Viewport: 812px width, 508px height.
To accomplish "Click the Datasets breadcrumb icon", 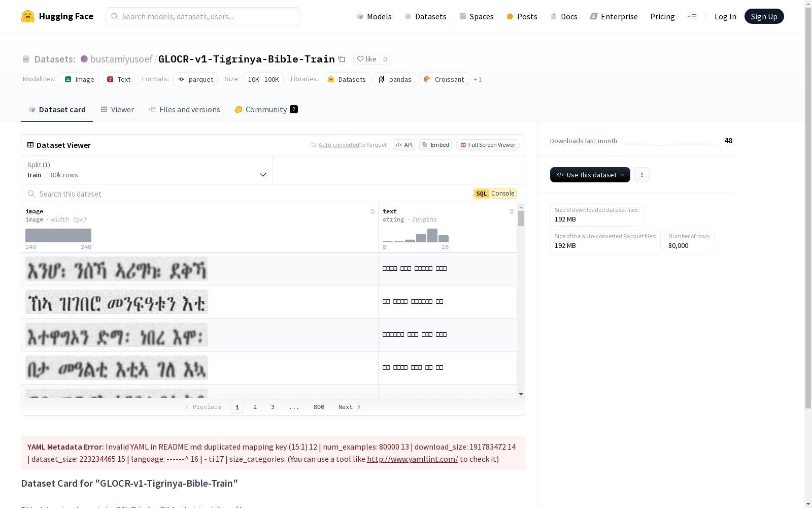I will click(26, 59).
